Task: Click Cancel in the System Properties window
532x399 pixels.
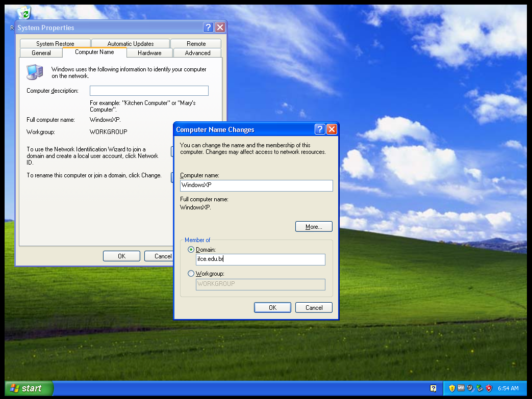Action: [x=159, y=256]
